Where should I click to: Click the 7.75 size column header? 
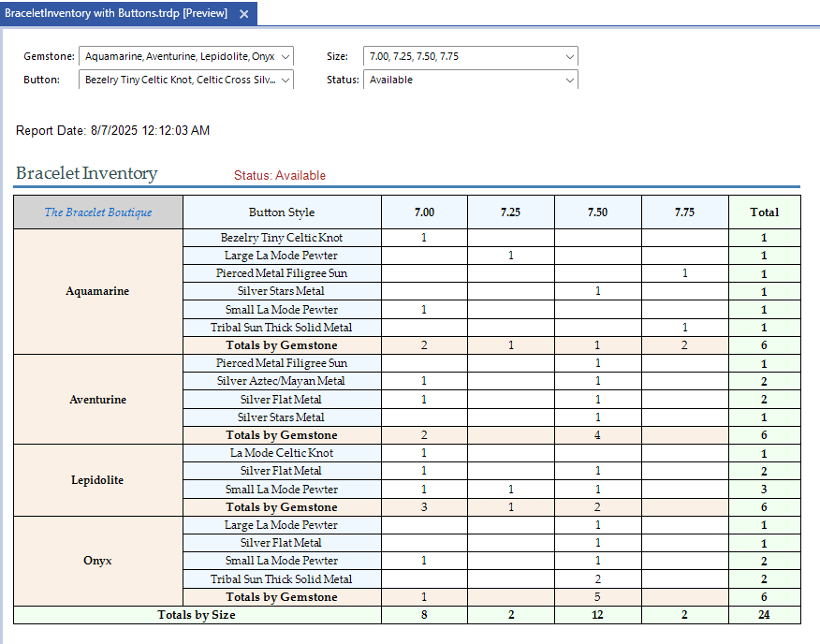pos(684,212)
